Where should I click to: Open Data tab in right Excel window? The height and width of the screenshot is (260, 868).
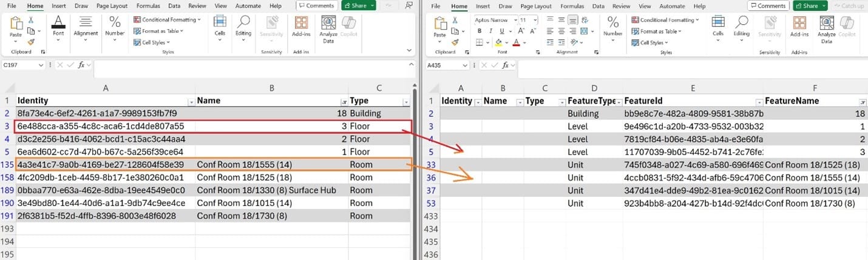click(598, 6)
